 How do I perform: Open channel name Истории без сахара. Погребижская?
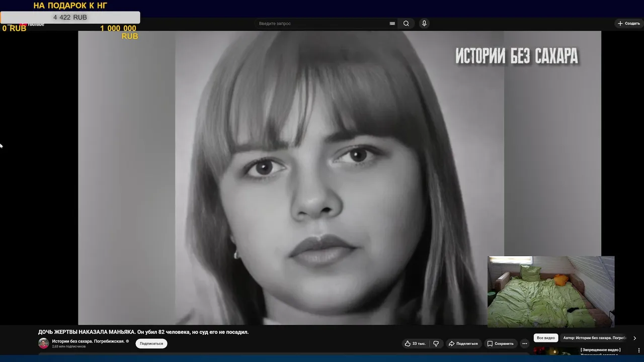(88, 341)
